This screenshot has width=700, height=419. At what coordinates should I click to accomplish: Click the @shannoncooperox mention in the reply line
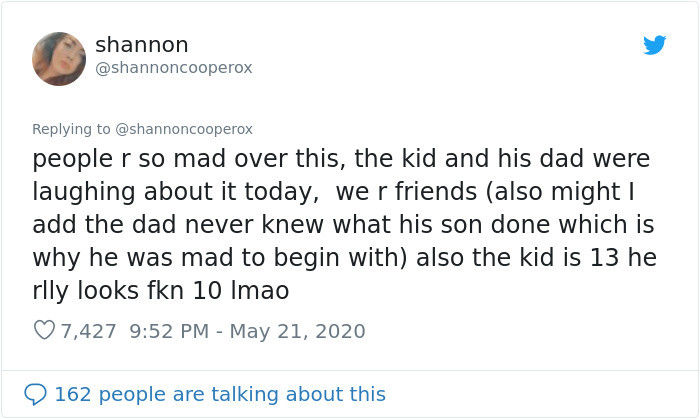coord(185,129)
